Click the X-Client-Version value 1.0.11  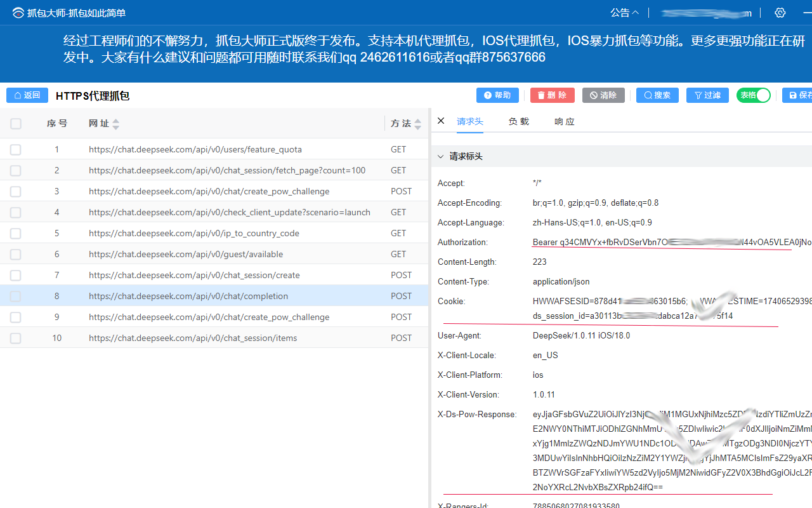[544, 394]
